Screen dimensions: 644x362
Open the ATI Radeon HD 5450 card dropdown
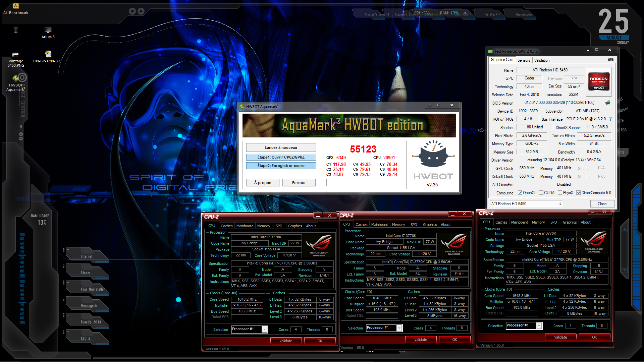point(526,204)
